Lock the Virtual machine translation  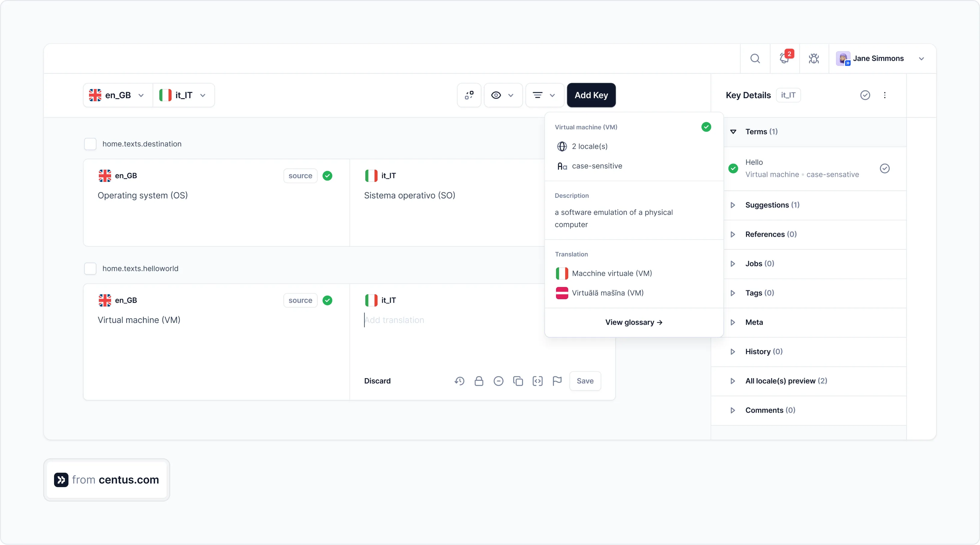[x=479, y=381]
